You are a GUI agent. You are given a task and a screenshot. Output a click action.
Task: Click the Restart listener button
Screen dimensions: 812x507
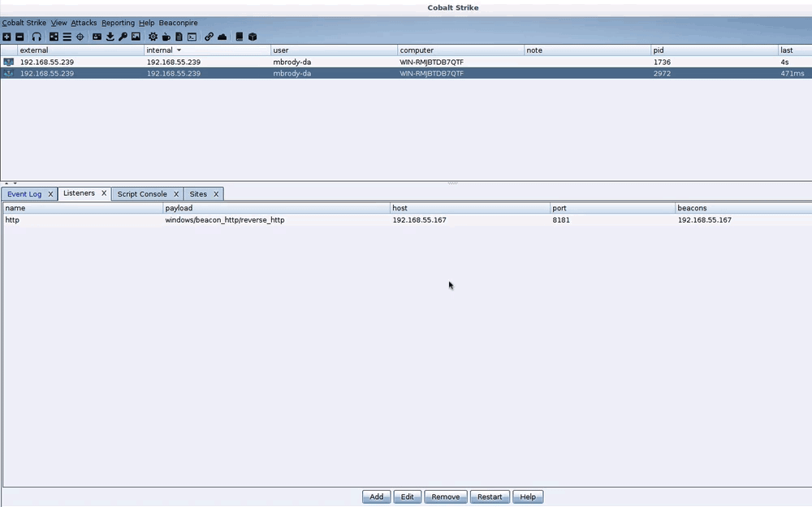[490, 496]
